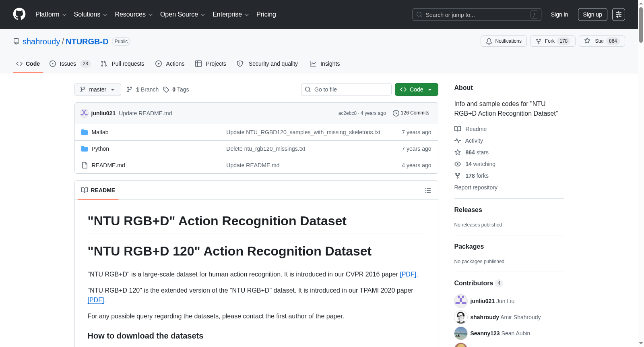Image resolution: width=644 pixels, height=347 pixels.
Task: Expand the Platform menu
Action: [x=51, y=15]
